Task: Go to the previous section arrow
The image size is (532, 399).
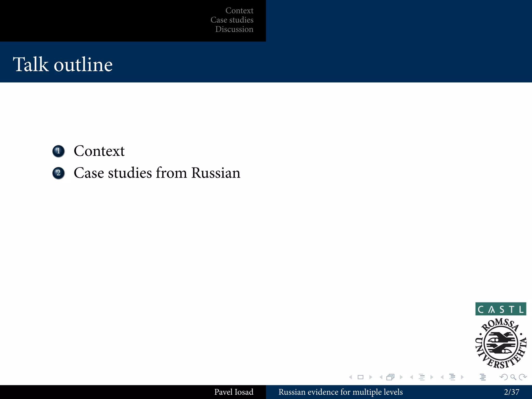Action: [442, 377]
